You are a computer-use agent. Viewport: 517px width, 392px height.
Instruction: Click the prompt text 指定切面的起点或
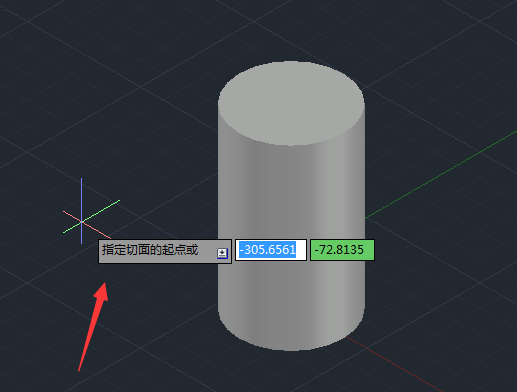150,250
